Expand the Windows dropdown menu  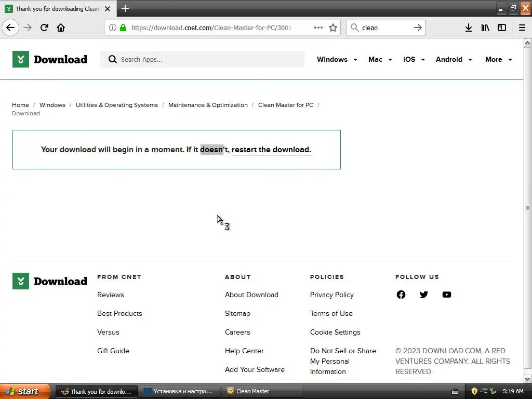coord(337,59)
